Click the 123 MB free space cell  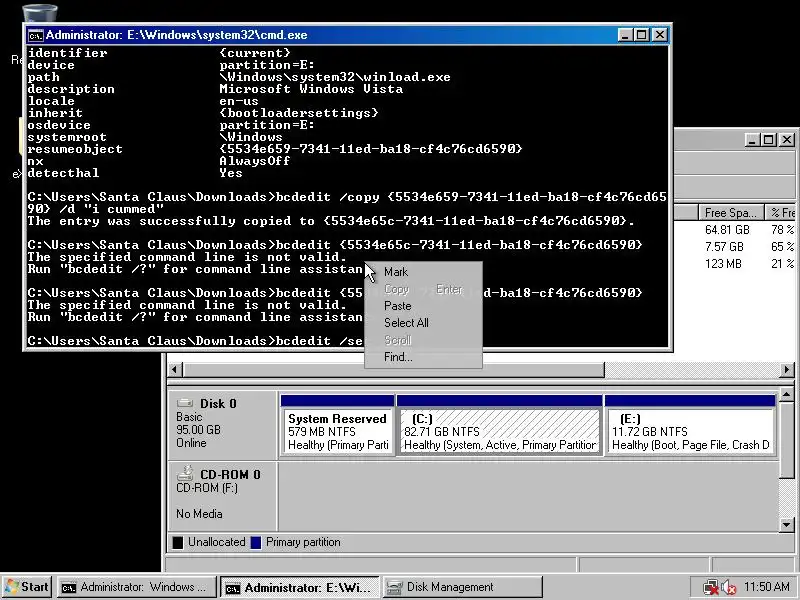point(723,264)
